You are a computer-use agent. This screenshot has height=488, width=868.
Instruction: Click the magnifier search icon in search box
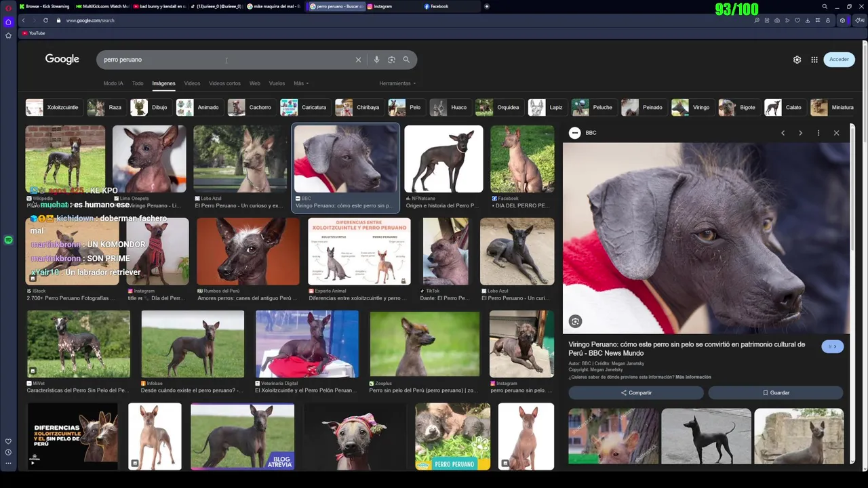tap(406, 60)
